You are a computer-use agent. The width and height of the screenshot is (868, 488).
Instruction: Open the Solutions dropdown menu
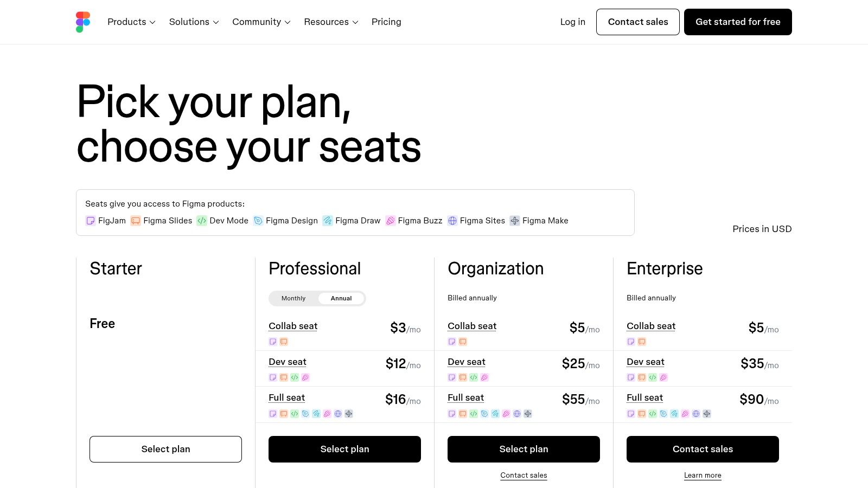click(x=194, y=22)
